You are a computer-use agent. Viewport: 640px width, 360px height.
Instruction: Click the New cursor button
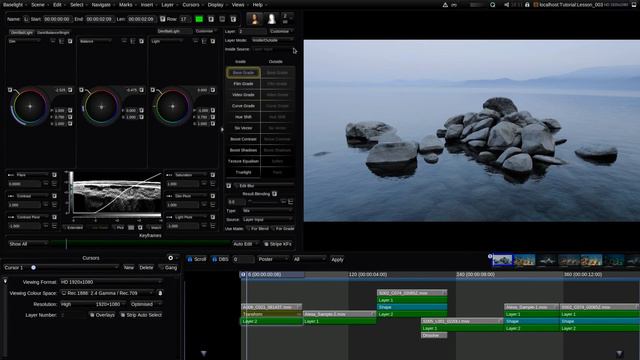[129, 267]
